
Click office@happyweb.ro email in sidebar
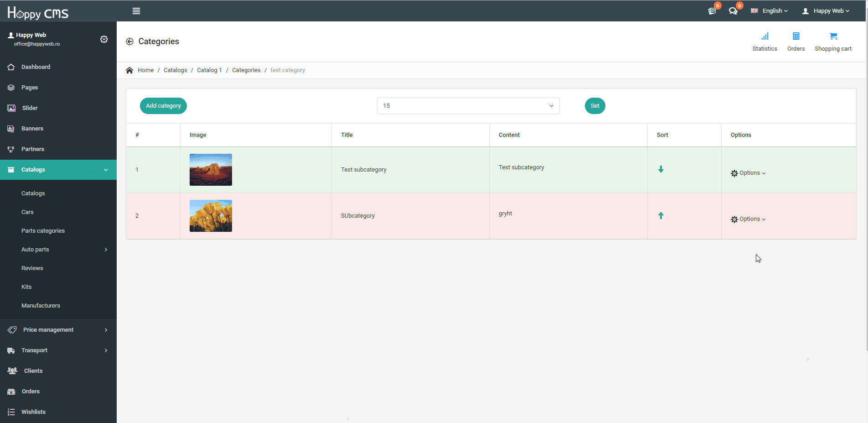point(37,44)
